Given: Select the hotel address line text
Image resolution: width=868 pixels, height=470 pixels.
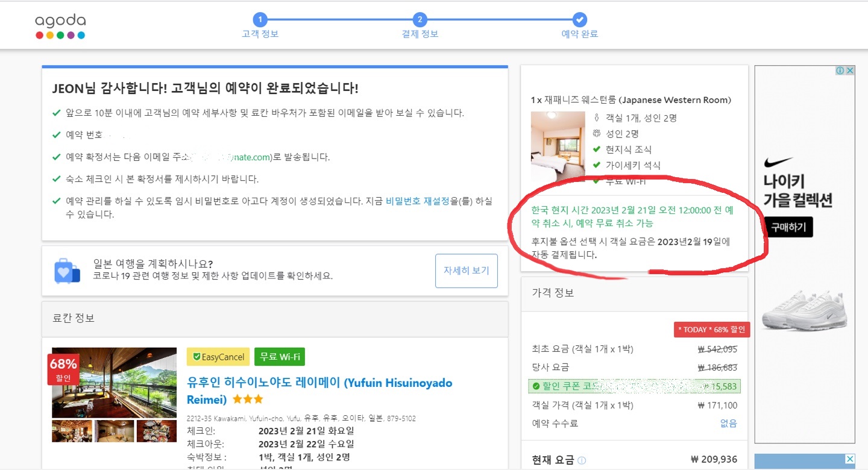Looking at the screenshot, I should point(301,418).
